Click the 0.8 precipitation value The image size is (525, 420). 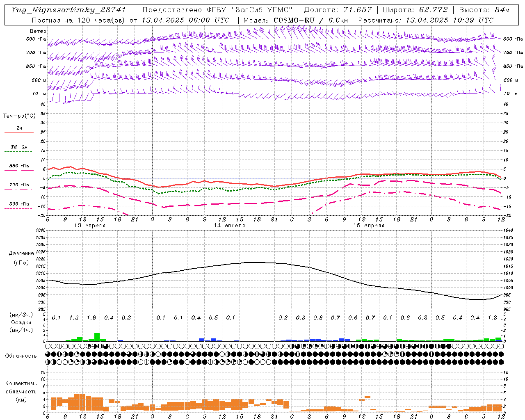(x=318, y=317)
